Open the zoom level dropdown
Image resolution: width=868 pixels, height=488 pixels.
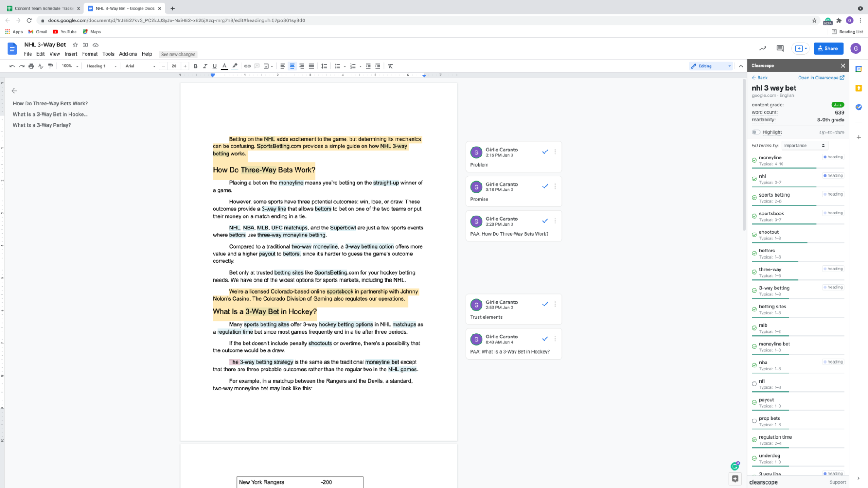coord(70,66)
